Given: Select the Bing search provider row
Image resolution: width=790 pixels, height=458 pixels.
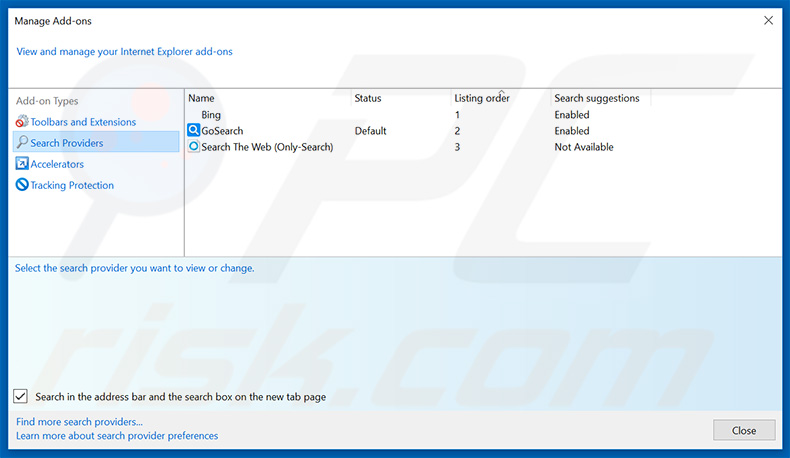Looking at the screenshot, I should (x=211, y=115).
